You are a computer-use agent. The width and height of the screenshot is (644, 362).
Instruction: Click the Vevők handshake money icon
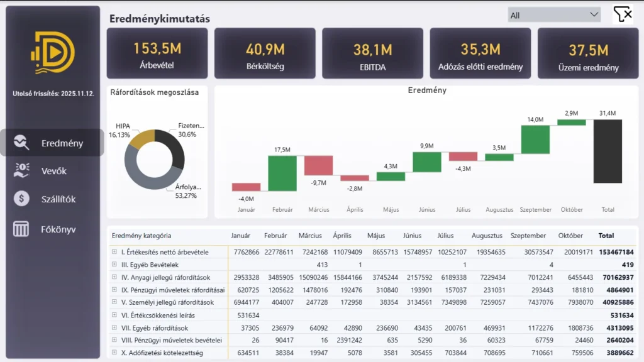(21, 170)
